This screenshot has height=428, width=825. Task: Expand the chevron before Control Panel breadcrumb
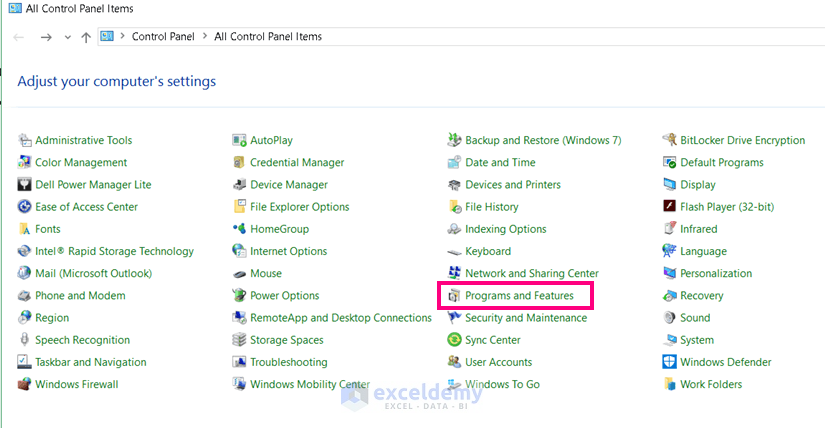coord(122,36)
